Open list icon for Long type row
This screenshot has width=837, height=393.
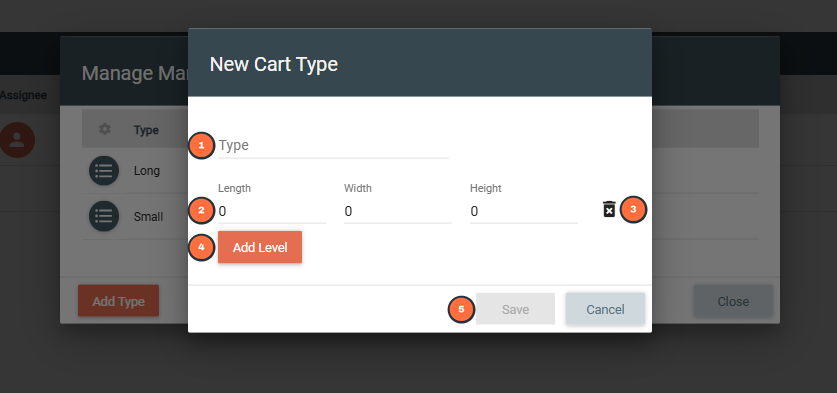tap(104, 171)
